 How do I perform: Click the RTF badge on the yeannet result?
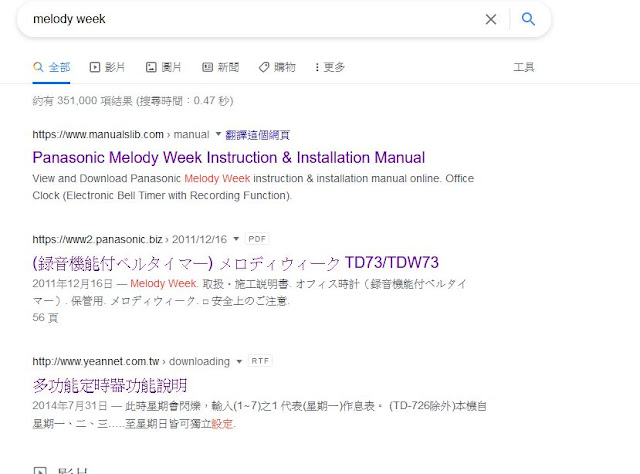point(260,361)
